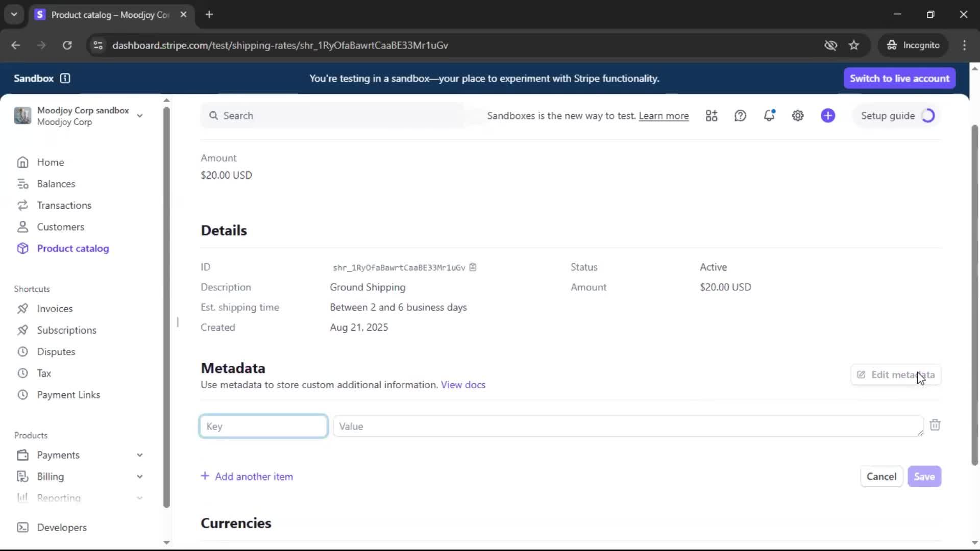Click Switch to live account
The height and width of the screenshot is (551, 980).
click(x=899, y=79)
